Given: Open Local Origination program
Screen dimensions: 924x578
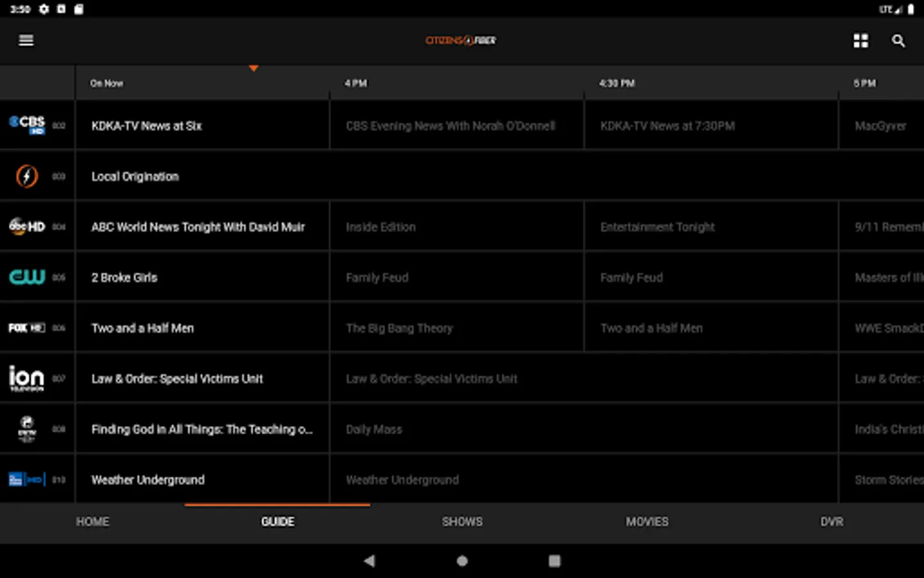Looking at the screenshot, I should 500,176.
